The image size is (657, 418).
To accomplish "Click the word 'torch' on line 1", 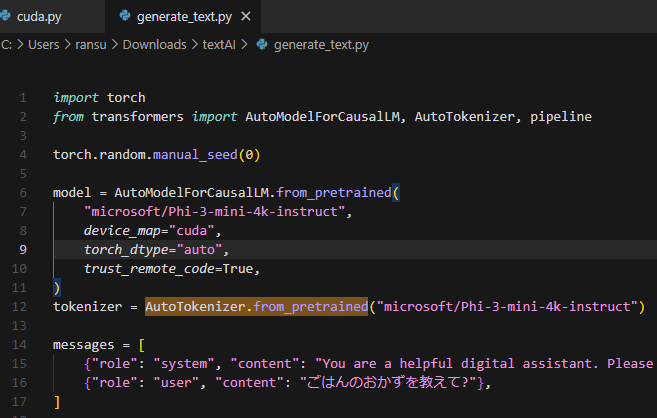I will [126, 98].
